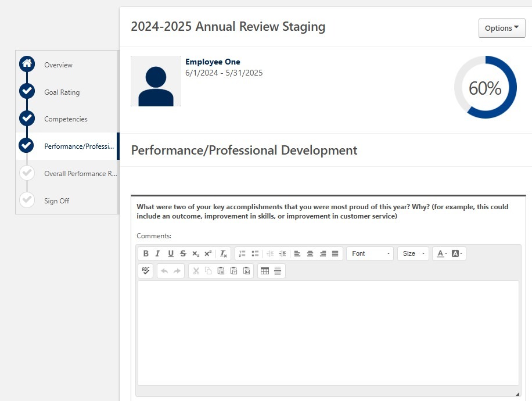The image size is (532, 401).
Task: Click the "Comments:" label
Action: (x=154, y=236)
